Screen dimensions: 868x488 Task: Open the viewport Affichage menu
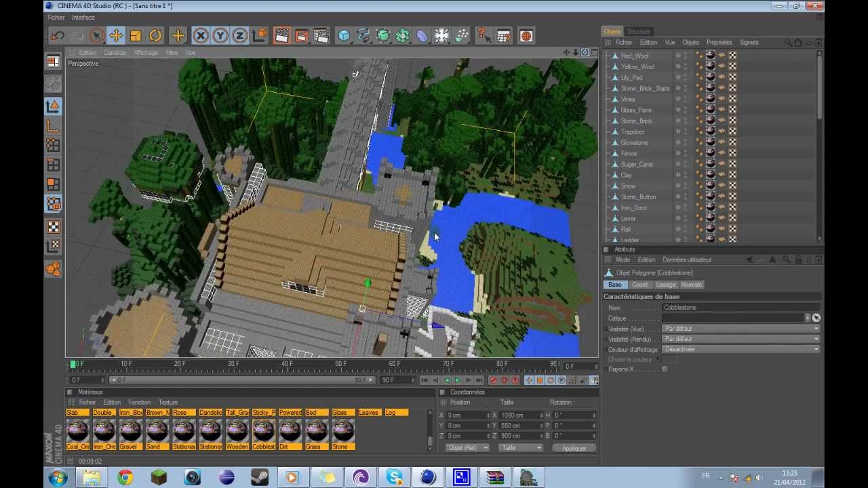146,53
